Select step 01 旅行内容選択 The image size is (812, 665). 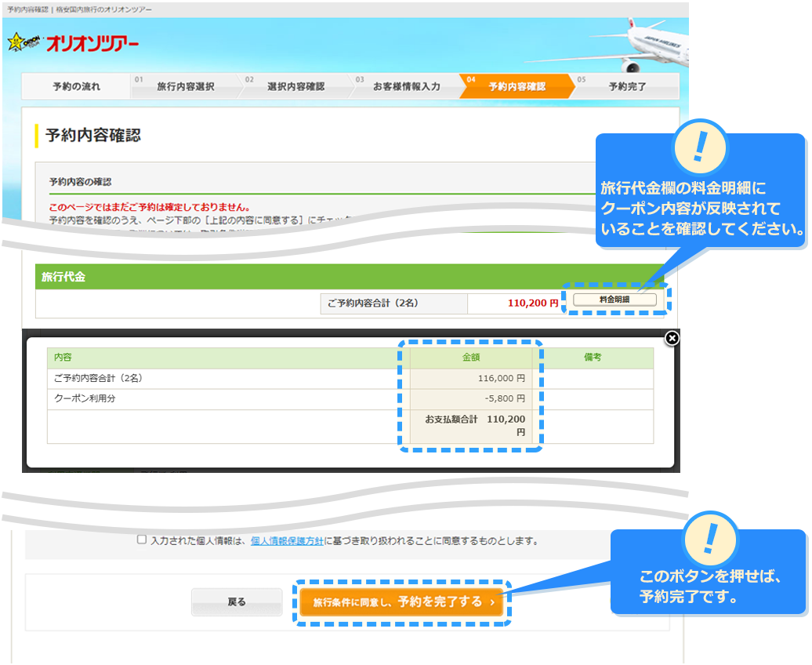(186, 86)
